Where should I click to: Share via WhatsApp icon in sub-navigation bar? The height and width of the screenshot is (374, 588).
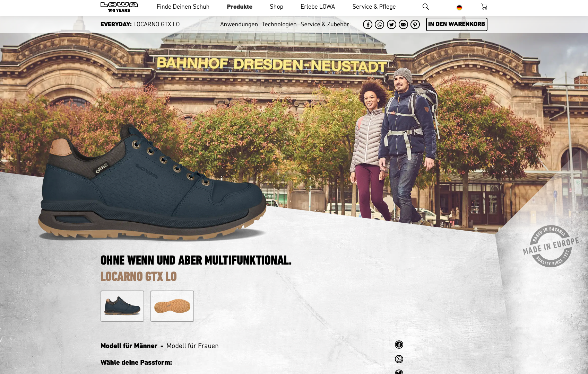tap(380, 25)
